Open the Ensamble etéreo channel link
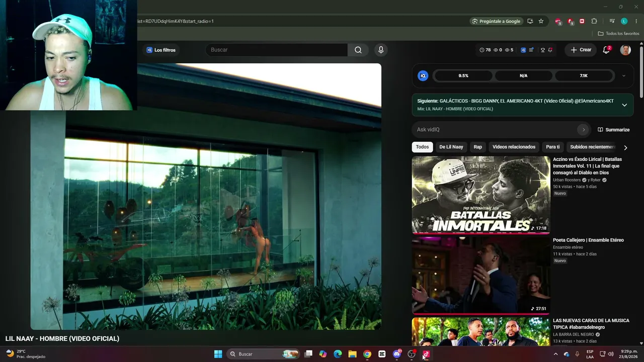 pos(568,247)
